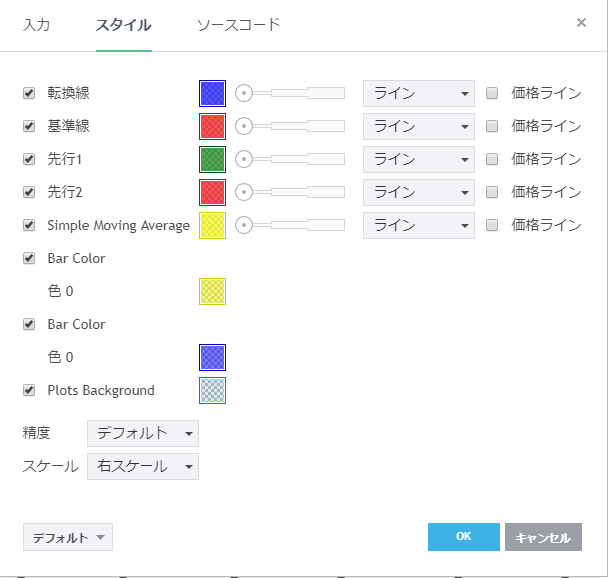The height and width of the screenshot is (578, 608).
Task: Open the green color swatch for 先行1
Action: pyautogui.click(x=212, y=160)
